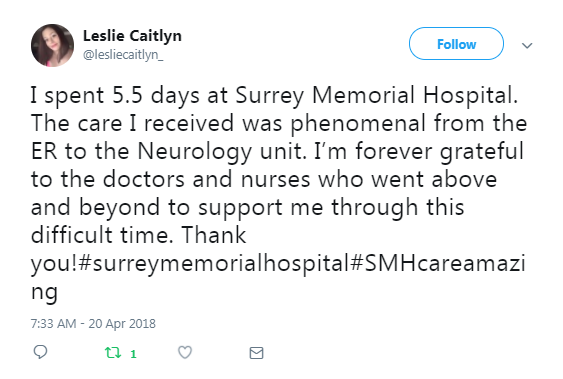Open the #SMHcareamazing hashtag
This screenshot has height=379, width=563.
coord(437,263)
